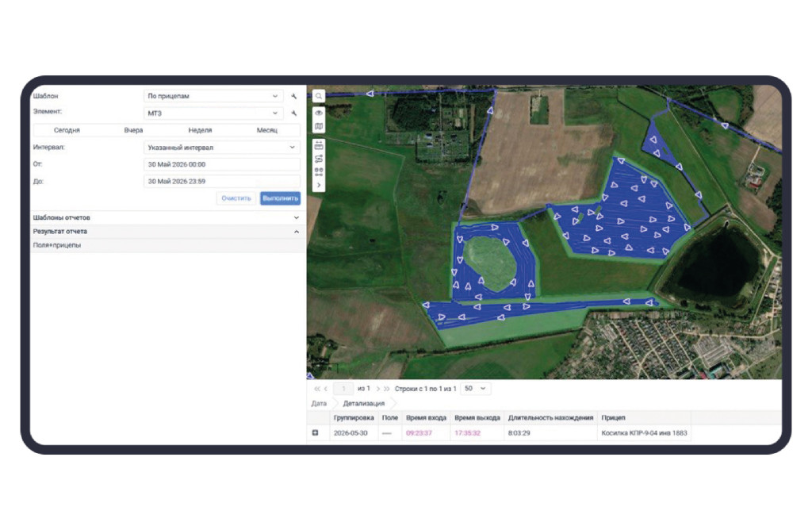Select the Сегодня period tab
The width and height of the screenshot is (812, 530).
(x=67, y=130)
